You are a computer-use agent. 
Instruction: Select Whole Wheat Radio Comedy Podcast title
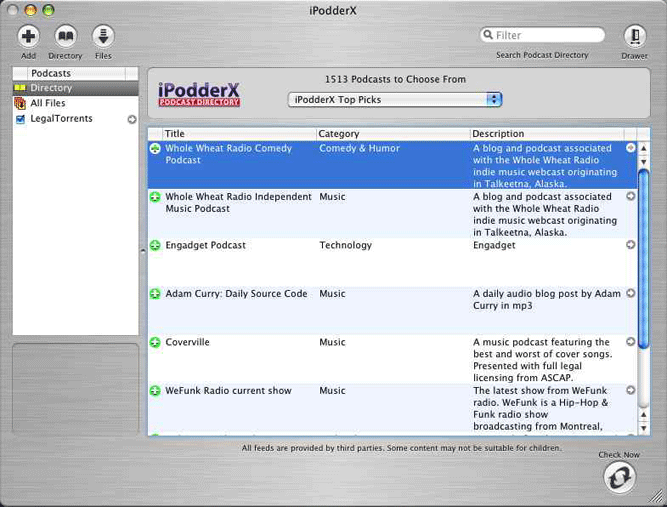click(x=229, y=154)
